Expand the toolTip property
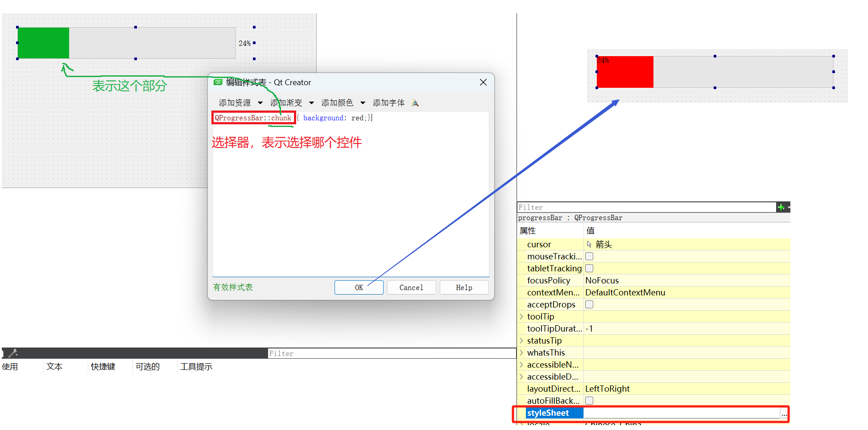This screenshot has width=868, height=430. pos(521,316)
